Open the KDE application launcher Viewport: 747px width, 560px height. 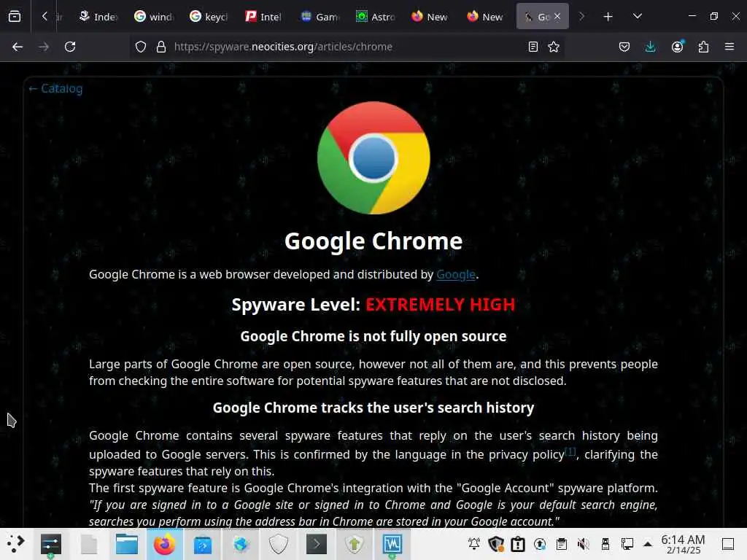tap(16, 544)
